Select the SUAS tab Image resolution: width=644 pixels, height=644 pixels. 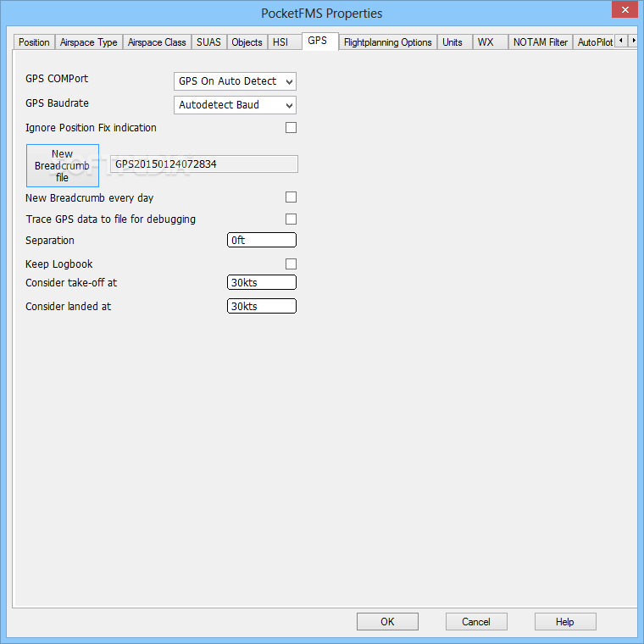point(208,42)
